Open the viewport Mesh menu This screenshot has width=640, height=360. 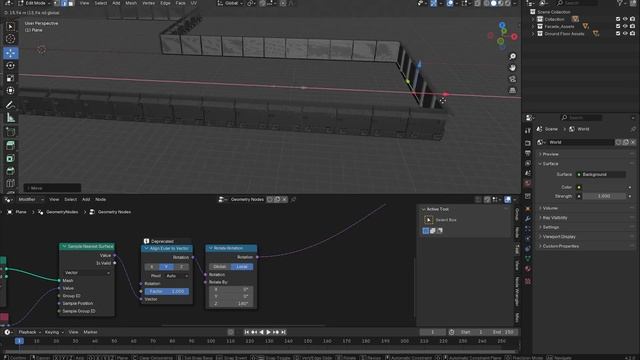[x=131, y=3]
